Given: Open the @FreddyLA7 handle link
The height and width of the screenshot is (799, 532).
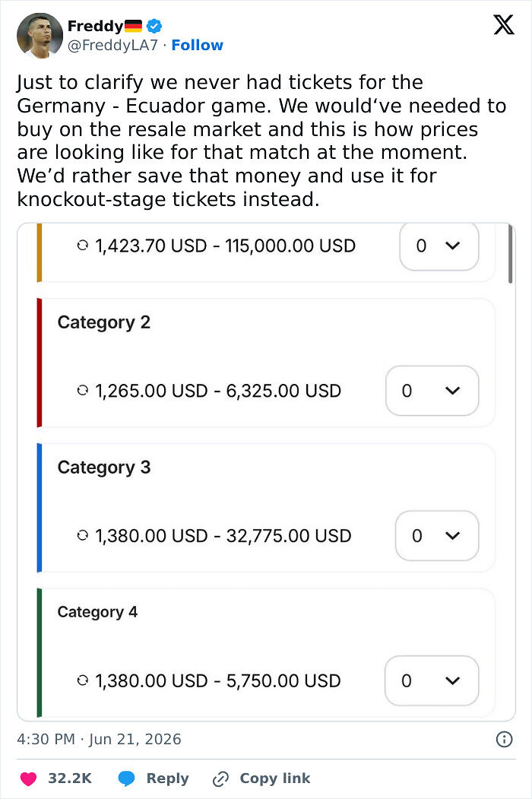Looking at the screenshot, I should click(112, 46).
